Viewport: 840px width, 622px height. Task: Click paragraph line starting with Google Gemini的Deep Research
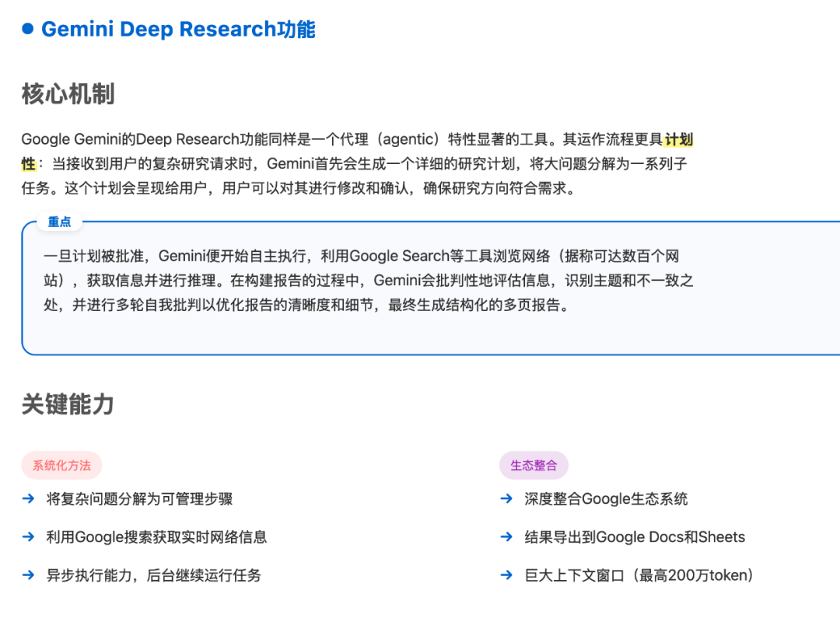pos(357,140)
